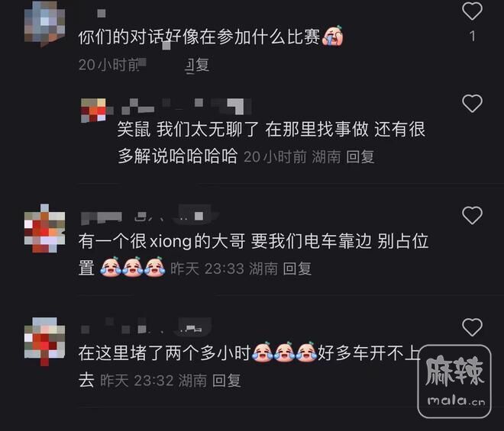The height and width of the screenshot is (431, 504).
Task: Like the comment about 很xiong的大哥
Action: [x=472, y=215]
